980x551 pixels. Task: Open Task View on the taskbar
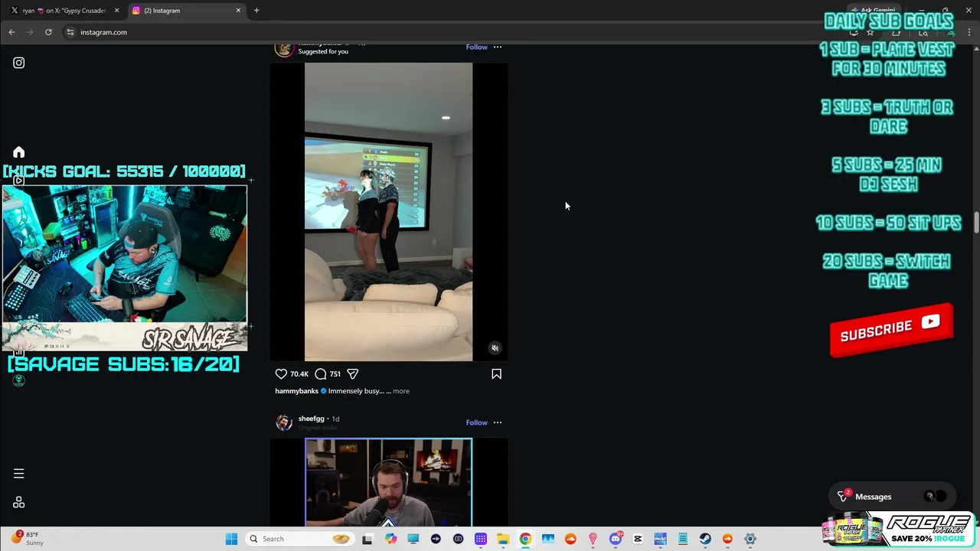click(367, 539)
